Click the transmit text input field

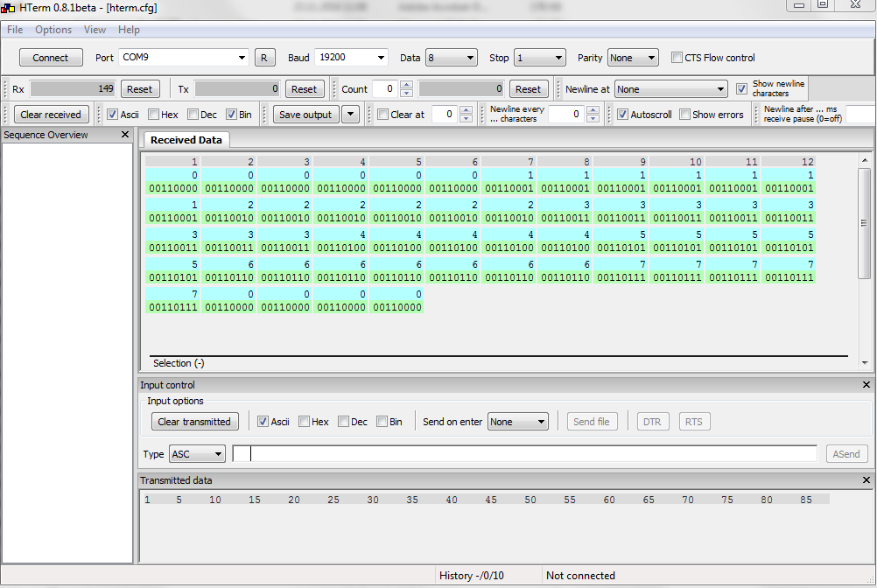(524, 454)
